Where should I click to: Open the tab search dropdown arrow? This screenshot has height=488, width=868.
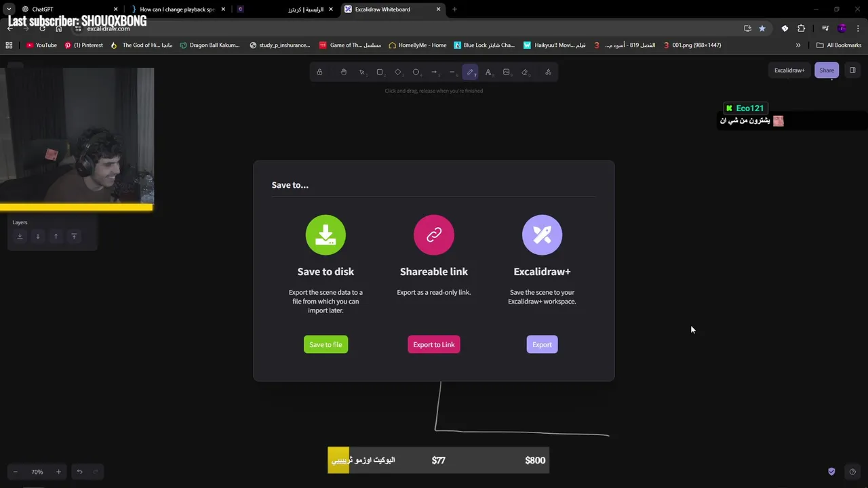click(9, 9)
